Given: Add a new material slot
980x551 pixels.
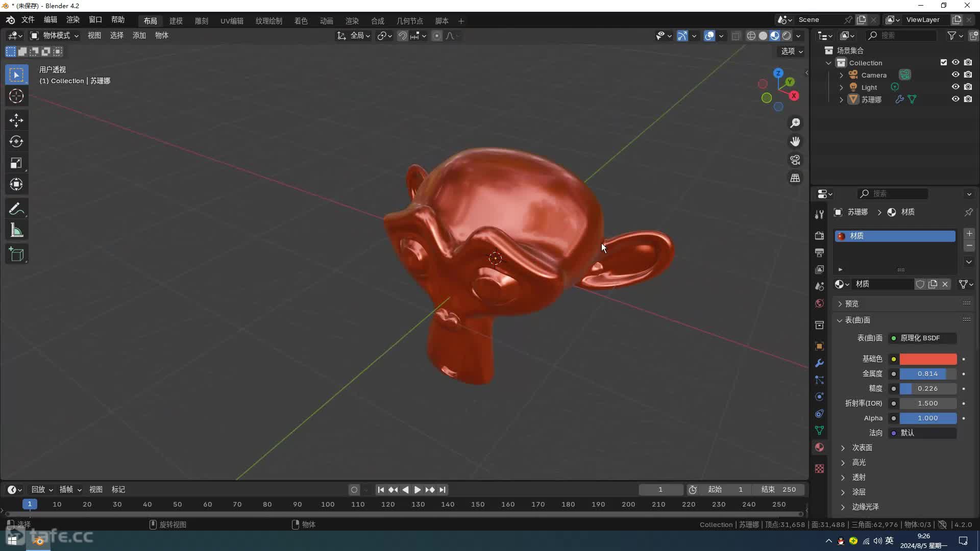Looking at the screenshot, I should pyautogui.click(x=969, y=234).
